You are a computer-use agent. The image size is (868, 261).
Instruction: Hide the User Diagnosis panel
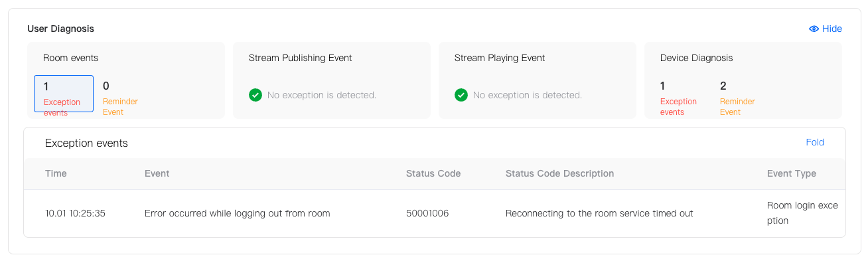pyautogui.click(x=826, y=29)
